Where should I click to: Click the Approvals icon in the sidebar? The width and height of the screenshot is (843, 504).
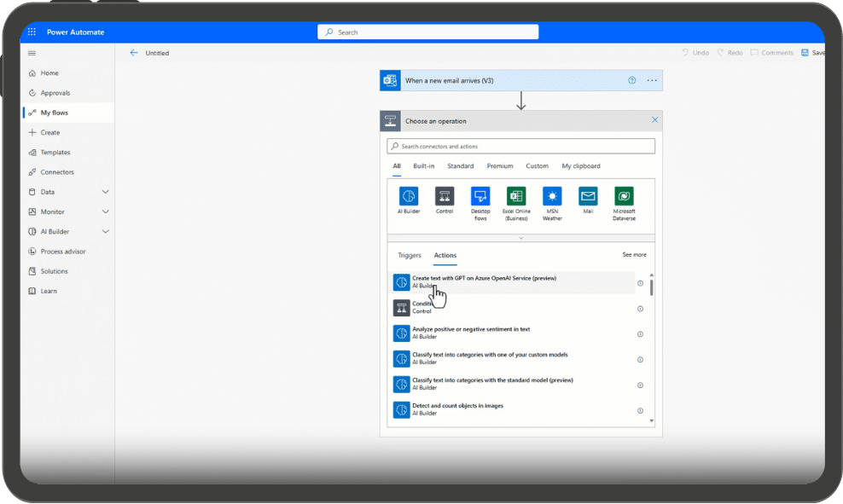[x=32, y=93]
